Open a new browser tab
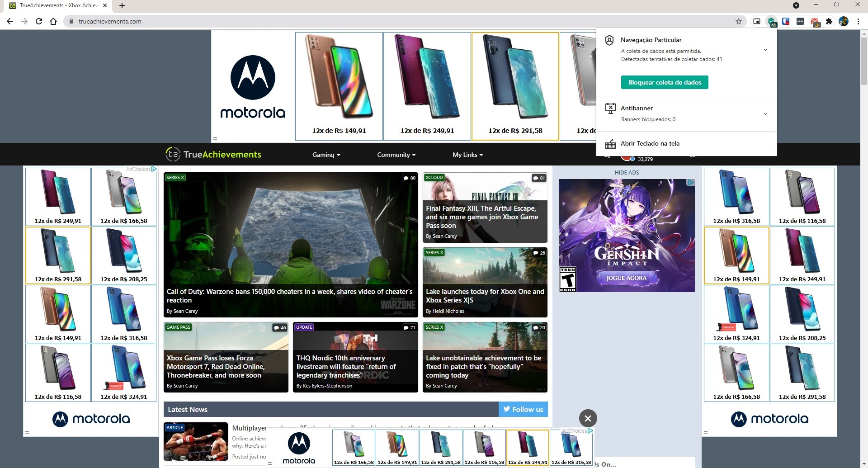Image resolution: width=868 pixels, height=468 pixels. [122, 5]
